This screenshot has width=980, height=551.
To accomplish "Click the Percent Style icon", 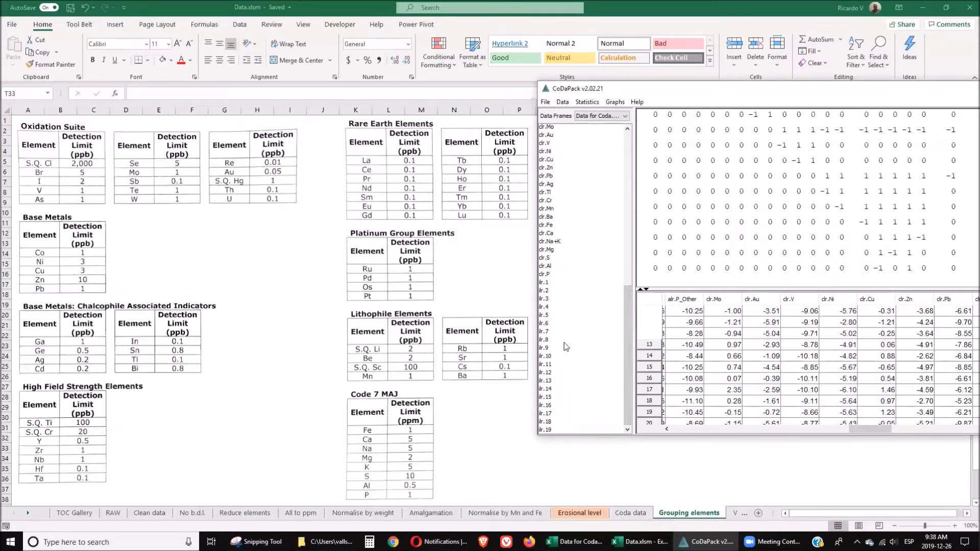I will pos(367,60).
